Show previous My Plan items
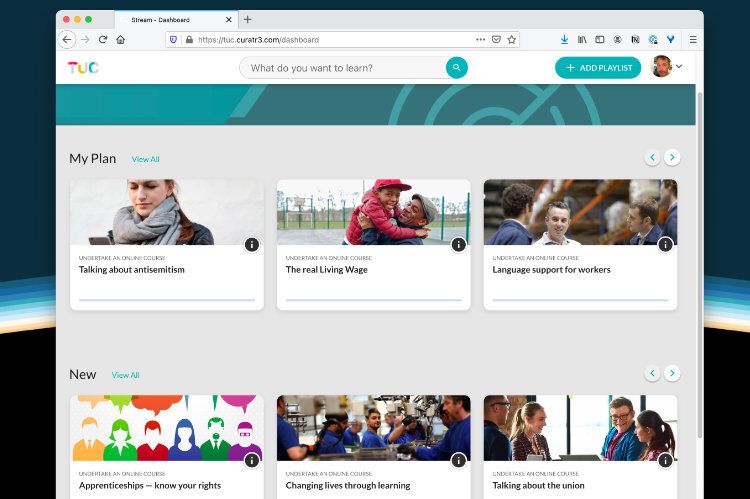This screenshot has width=750, height=499. point(652,157)
